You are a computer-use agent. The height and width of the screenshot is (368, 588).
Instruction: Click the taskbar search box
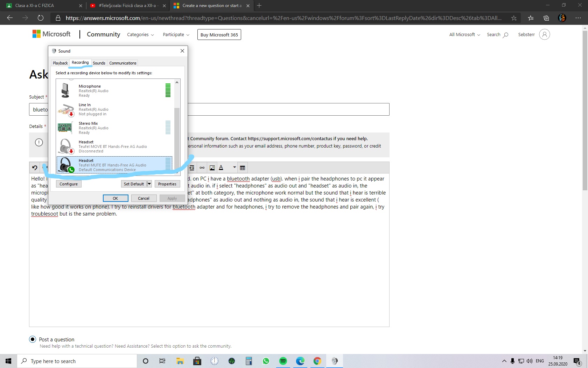pyautogui.click(x=77, y=361)
